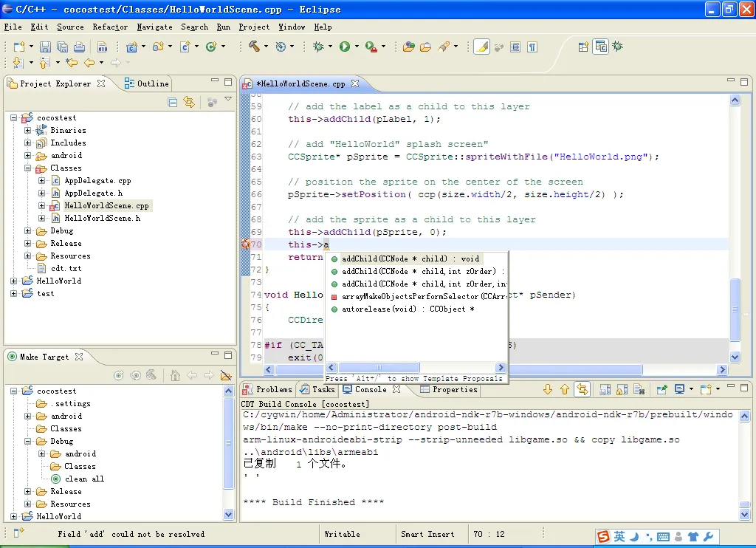Click the Open Type icon in toolbar
This screenshot has height=548, width=756.
[x=409, y=47]
